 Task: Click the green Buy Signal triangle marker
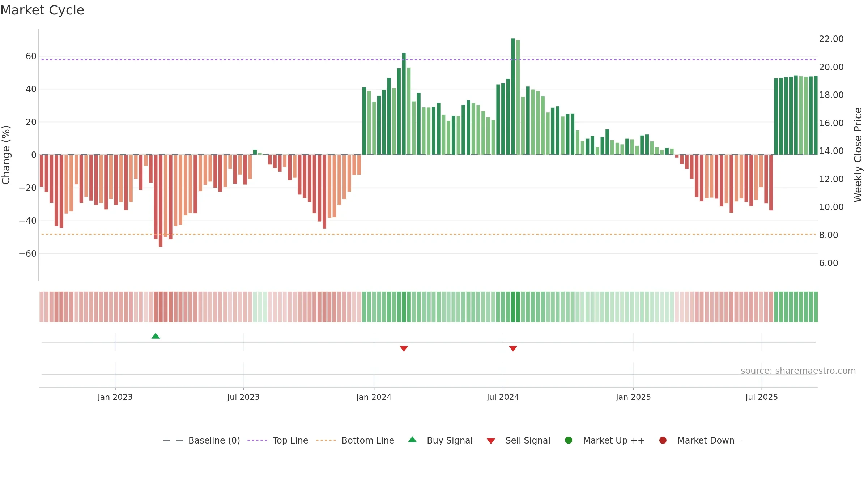click(156, 336)
